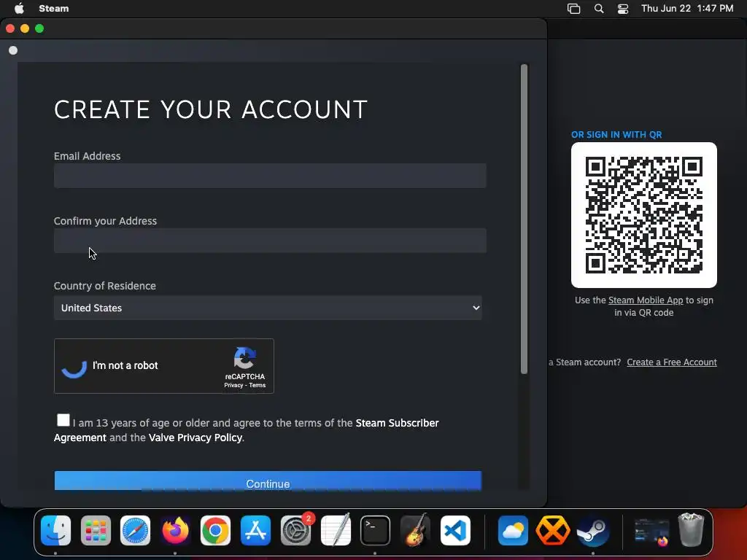Click the form's vertical scrollbar
This screenshot has height=560, width=747.
tap(524, 219)
